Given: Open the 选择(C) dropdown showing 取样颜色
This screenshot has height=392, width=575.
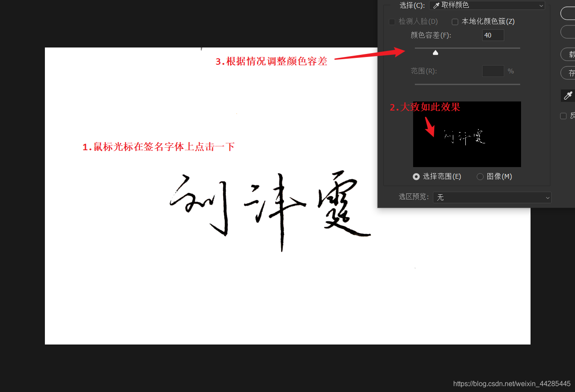Looking at the screenshot, I should coord(487,5).
